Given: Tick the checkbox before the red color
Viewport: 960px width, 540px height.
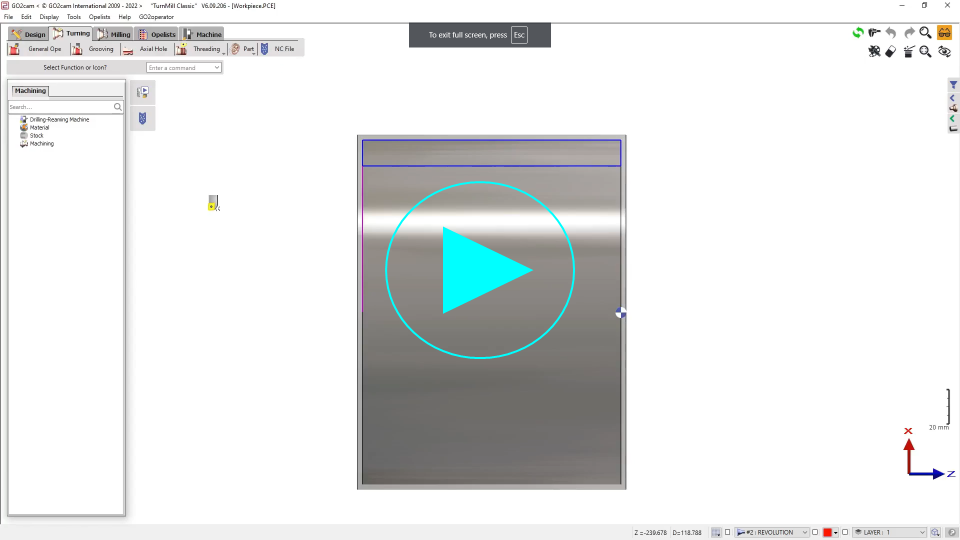Looking at the screenshot, I should (815, 533).
